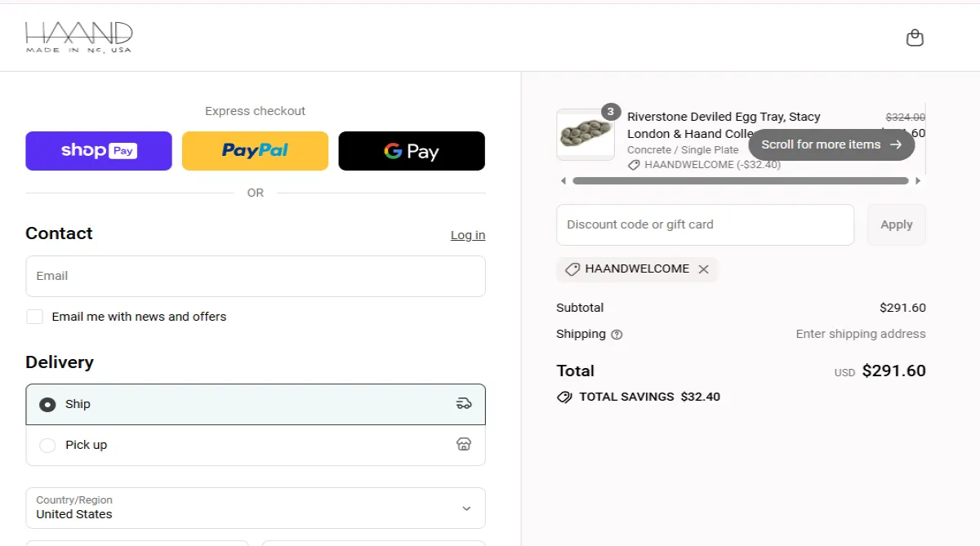Viewport: 980px width, 546px height.
Task: Click the tag icon beside TOTAL SAVINGS
Action: tap(563, 397)
